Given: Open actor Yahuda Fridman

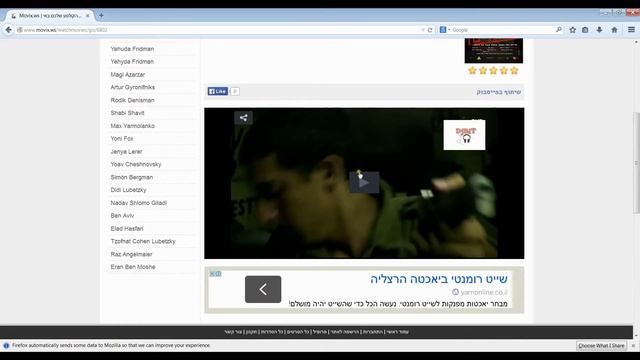Looking at the screenshot, I should [x=132, y=49].
